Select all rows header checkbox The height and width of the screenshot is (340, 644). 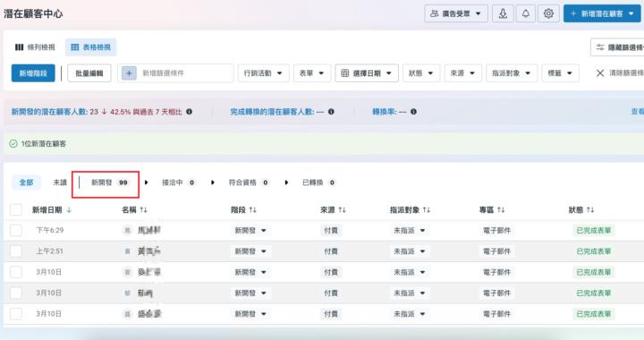point(16,210)
